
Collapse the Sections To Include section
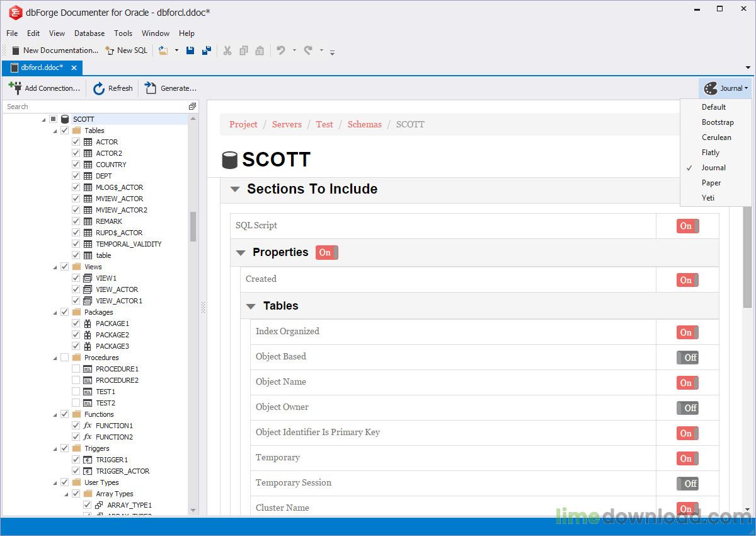[x=235, y=189]
